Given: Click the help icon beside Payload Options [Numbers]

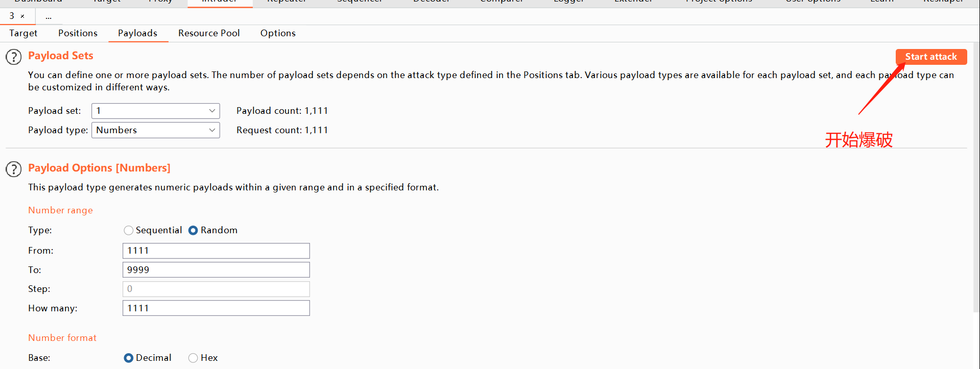Looking at the screenshot, I should [13, 169].
